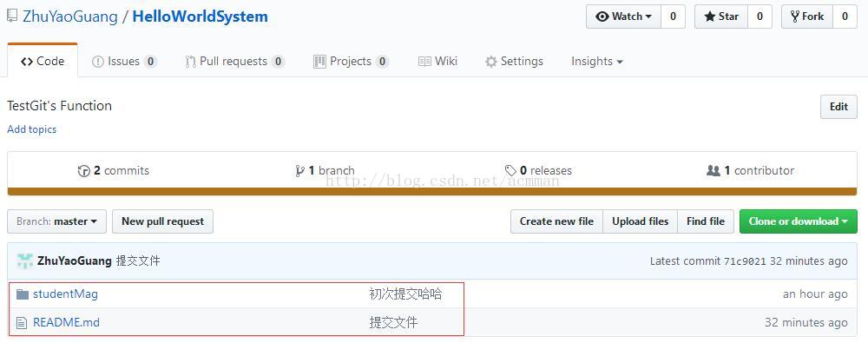The height and width of the screenshot is (343, 868).
Task: Star this repository
Action: pos(721,16)
